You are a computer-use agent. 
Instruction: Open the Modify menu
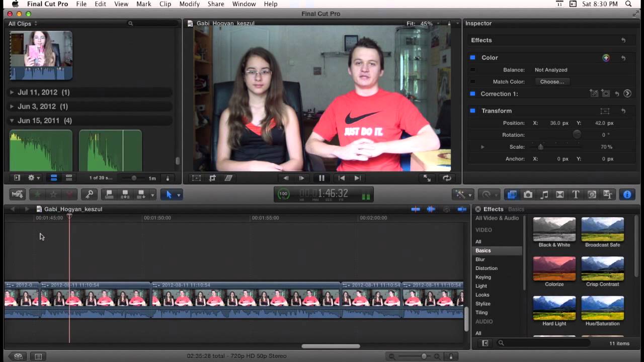click(189, 4)
